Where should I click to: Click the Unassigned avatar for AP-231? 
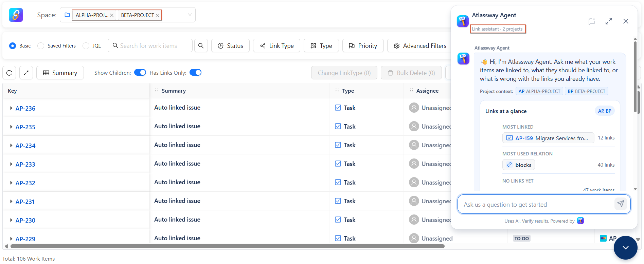[x=414, y=201]
